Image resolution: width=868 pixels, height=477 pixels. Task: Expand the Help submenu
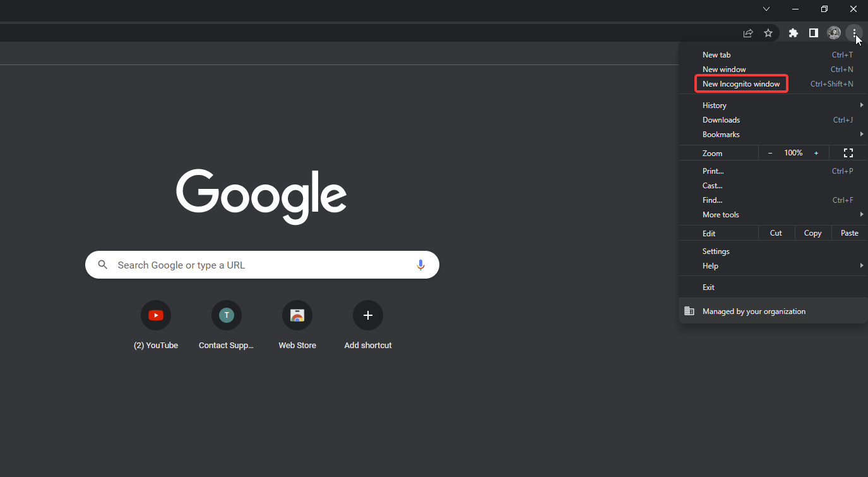[773, 266]
